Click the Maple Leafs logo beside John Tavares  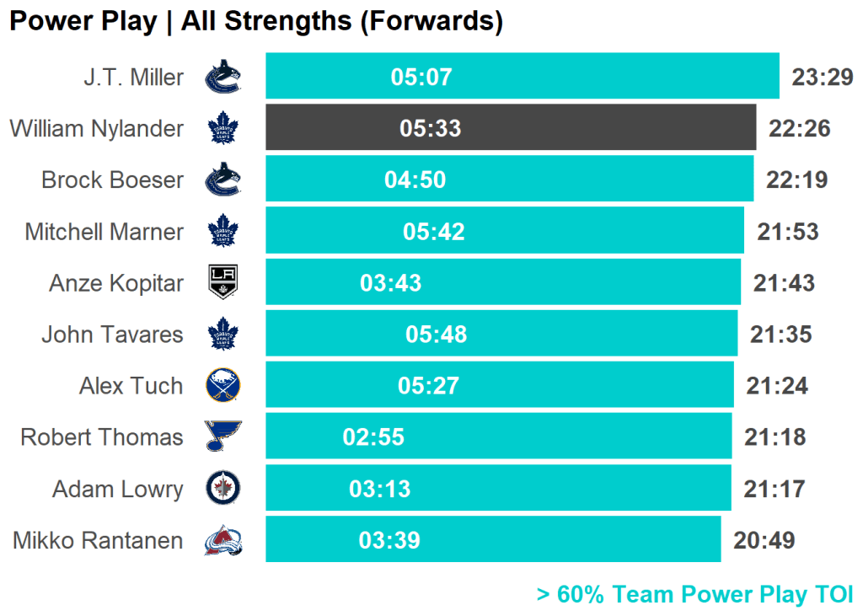[223, 334]
